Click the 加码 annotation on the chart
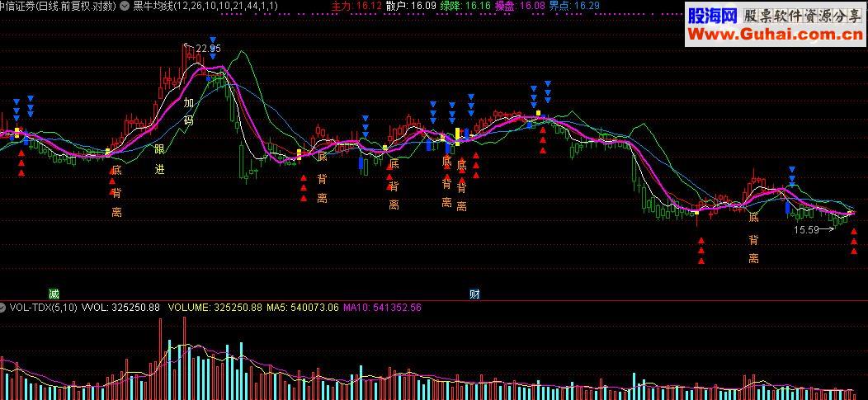The image size is (868, 400). pos(189,111)
